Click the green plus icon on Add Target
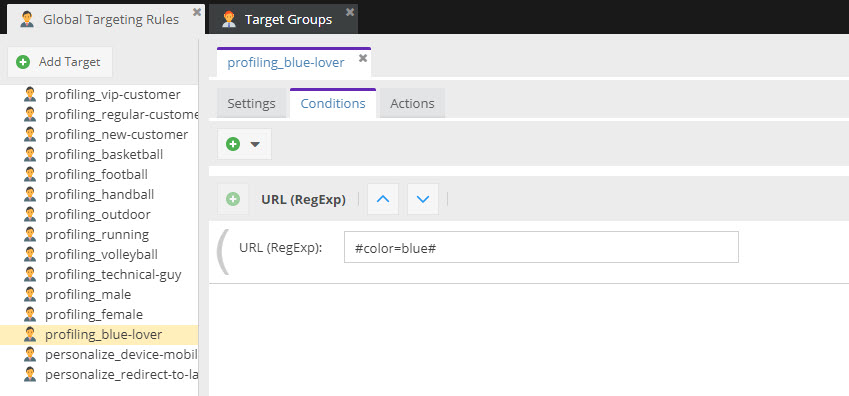Screen dimensions: 849x396 coord(23,62)
